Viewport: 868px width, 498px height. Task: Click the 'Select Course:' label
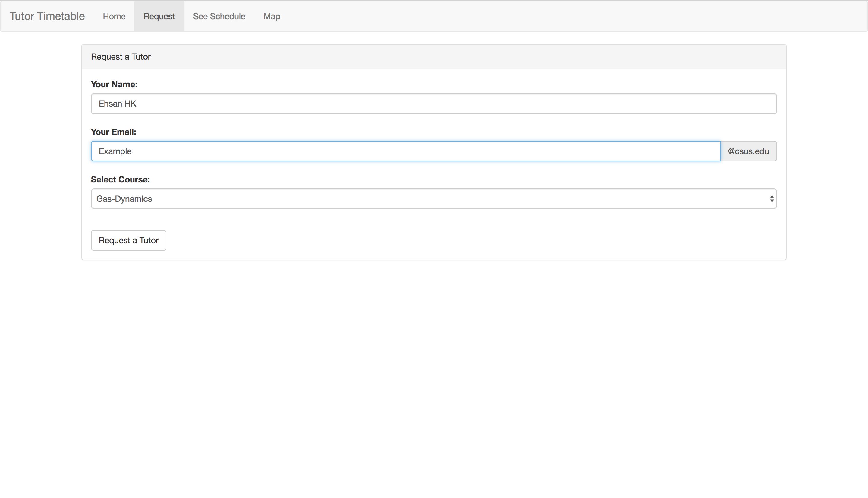120,179
